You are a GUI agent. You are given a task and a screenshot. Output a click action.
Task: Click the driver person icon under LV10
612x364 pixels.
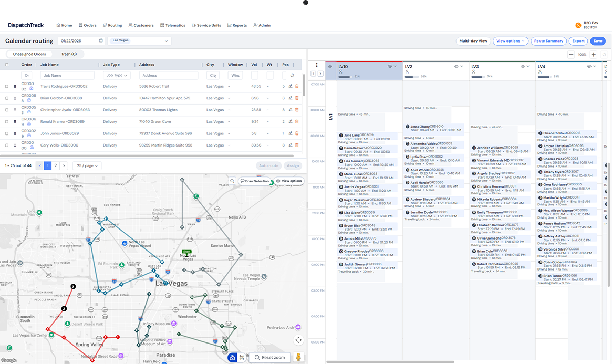click(340, 72)
